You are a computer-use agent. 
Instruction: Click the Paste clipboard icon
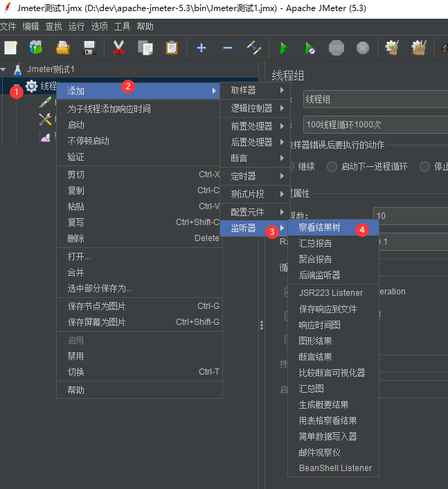(x=171, y=48)
